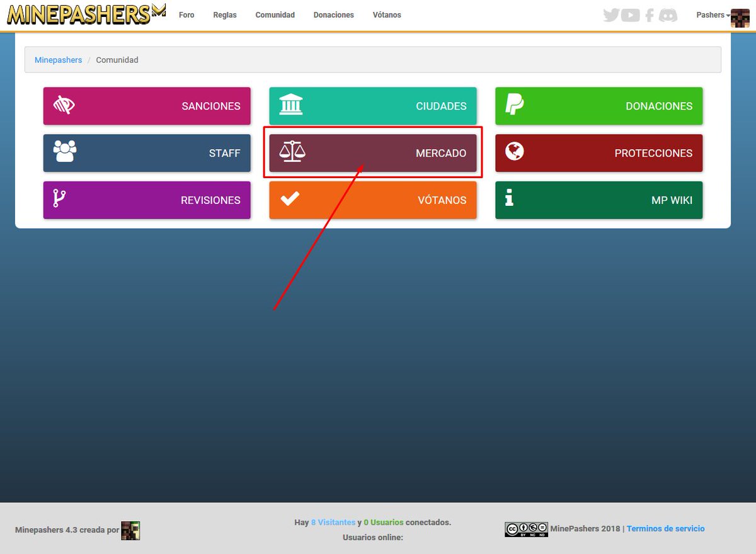The image size is (756, 554).
Task: Open the MP WIKI tile
Action: (x=599, y=200)
